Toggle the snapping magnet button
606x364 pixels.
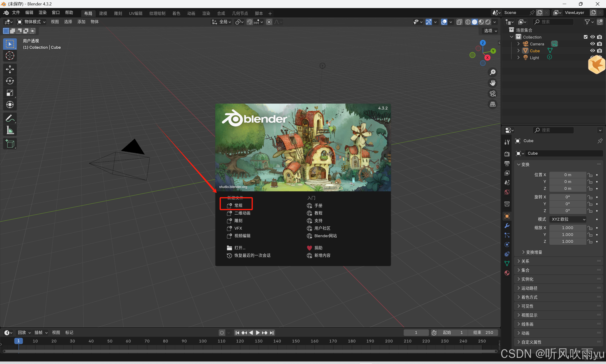(249, 22)
